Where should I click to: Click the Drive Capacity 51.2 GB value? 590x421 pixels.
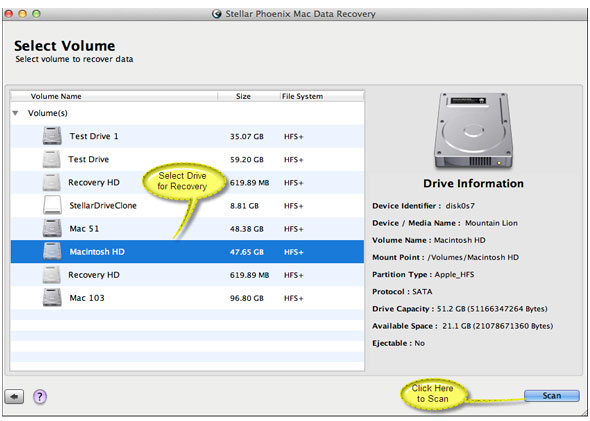click(x=492, y=309)
